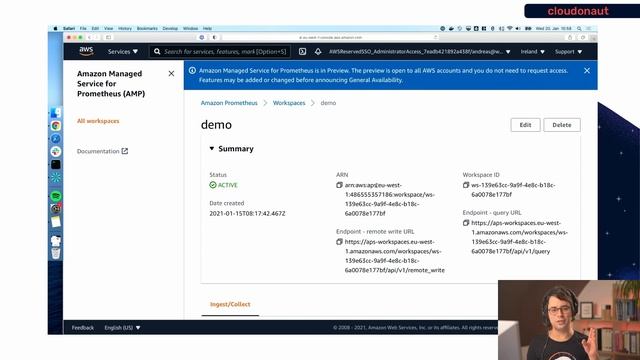
Task: Open the Develop menu
Action: point(170,29)
